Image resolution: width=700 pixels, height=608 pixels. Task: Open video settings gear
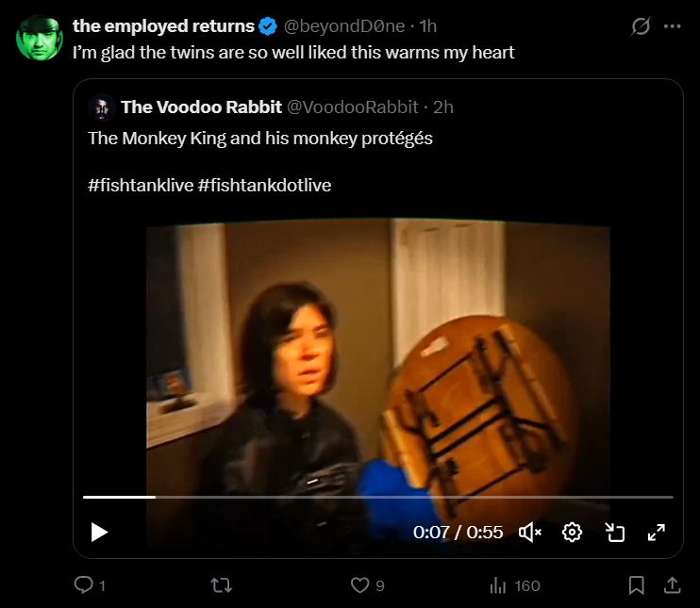(572, 533)
